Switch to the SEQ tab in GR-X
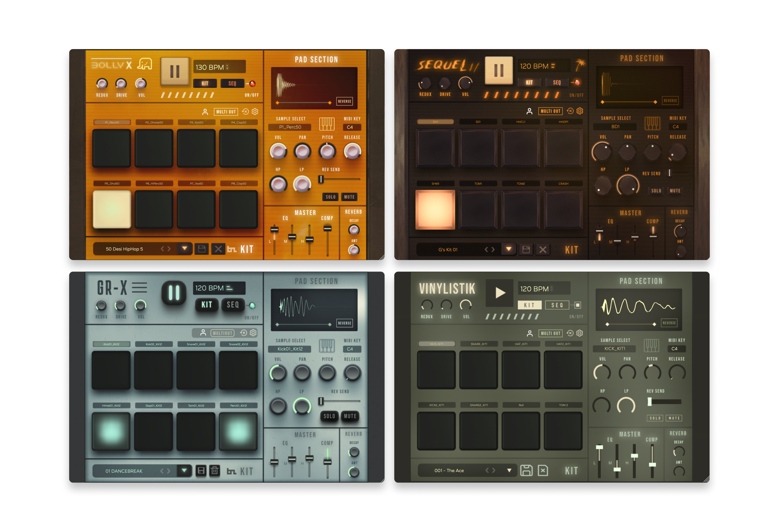The width and height of the screenshot is (779, 532). (x=233, y=305)
